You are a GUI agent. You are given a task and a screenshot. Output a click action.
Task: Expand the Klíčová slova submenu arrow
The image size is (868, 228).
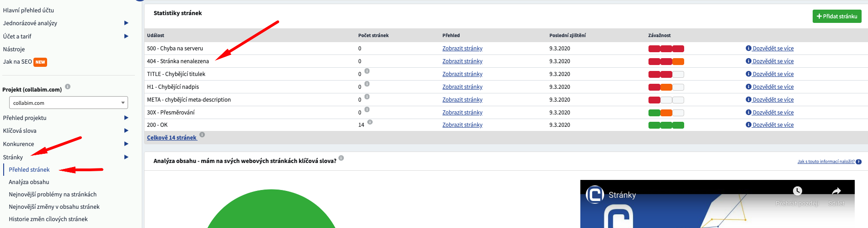click(x=126, y=130)
